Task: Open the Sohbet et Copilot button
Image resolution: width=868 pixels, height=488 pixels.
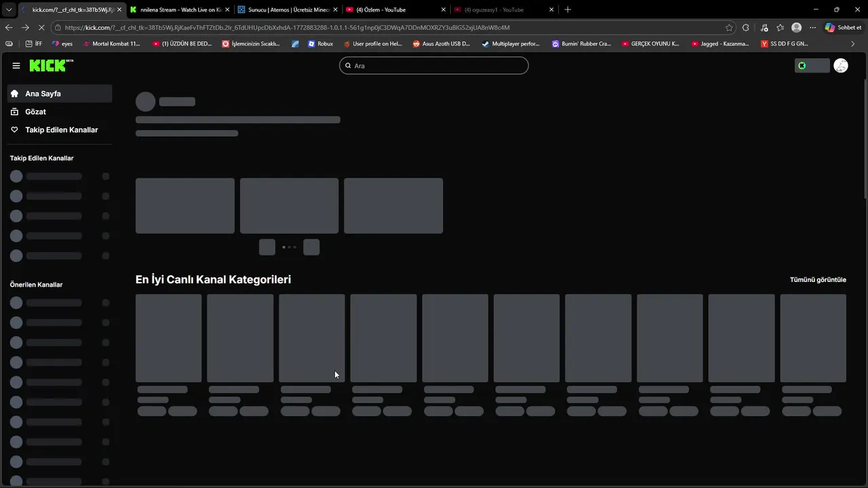Action: [843, 28]
